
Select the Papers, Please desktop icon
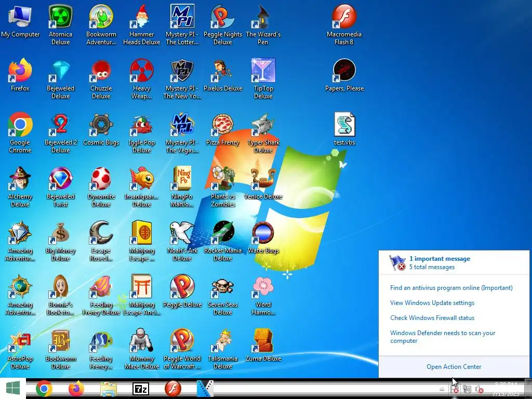coord(344,70)
